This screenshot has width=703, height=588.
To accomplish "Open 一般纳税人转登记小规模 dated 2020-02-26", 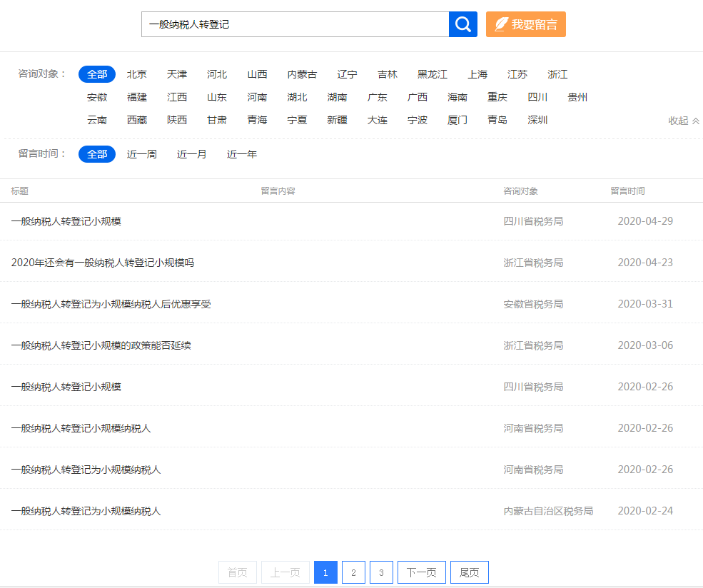I will point(66,387).
